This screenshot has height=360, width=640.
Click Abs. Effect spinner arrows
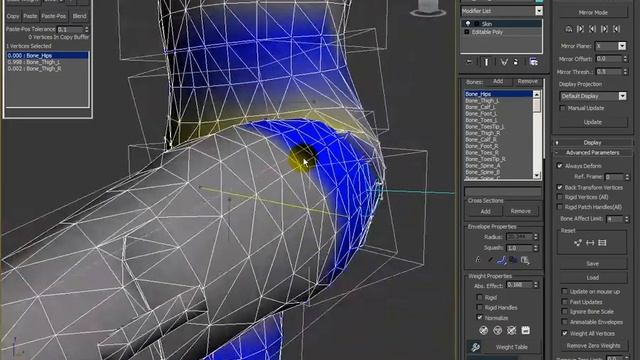[x=536, y=284]
